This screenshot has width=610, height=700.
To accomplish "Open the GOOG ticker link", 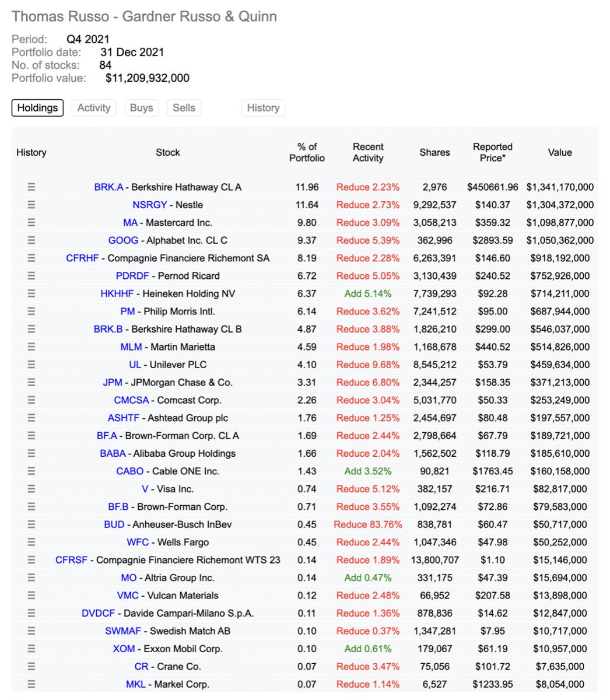I will (123, 240).
